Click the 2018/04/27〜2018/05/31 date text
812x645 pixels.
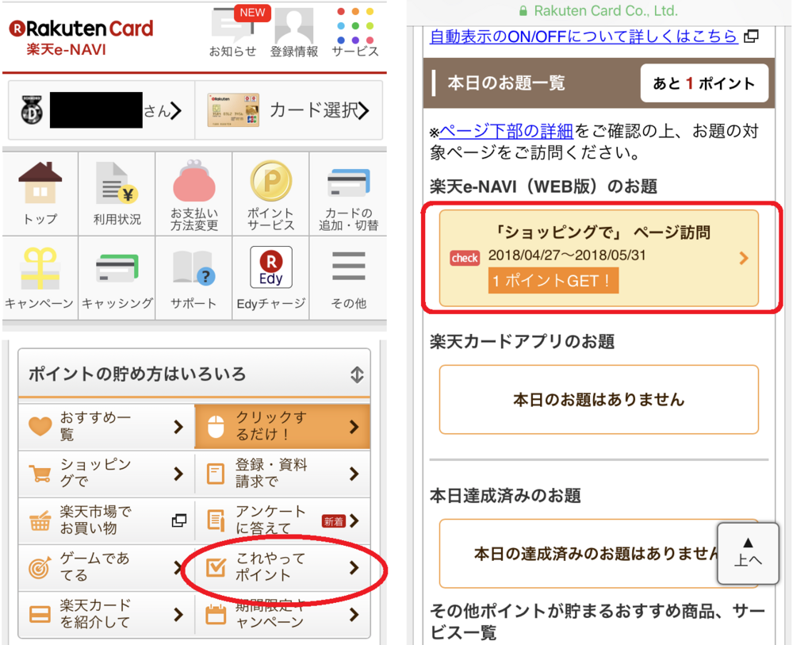click(x=566, y=255)
